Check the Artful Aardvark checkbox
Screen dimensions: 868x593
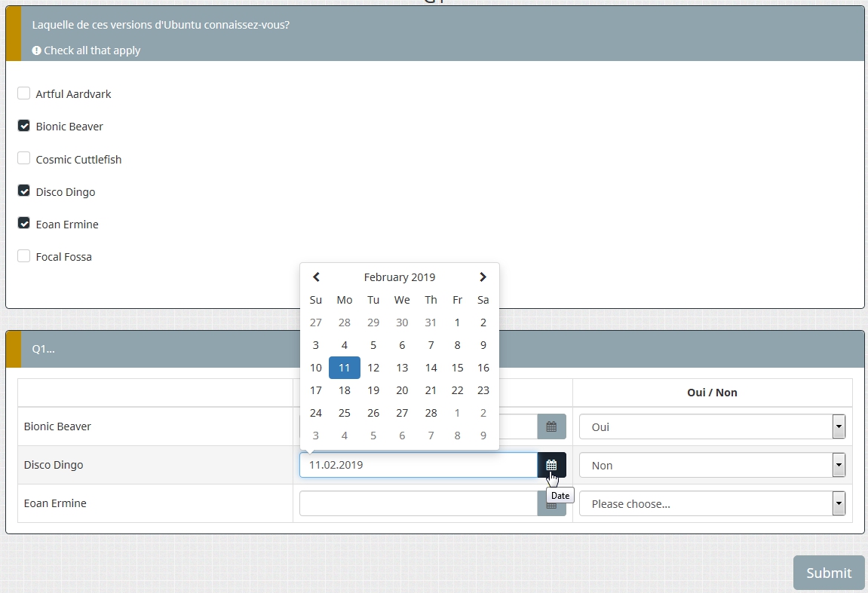tap(24, 94)
